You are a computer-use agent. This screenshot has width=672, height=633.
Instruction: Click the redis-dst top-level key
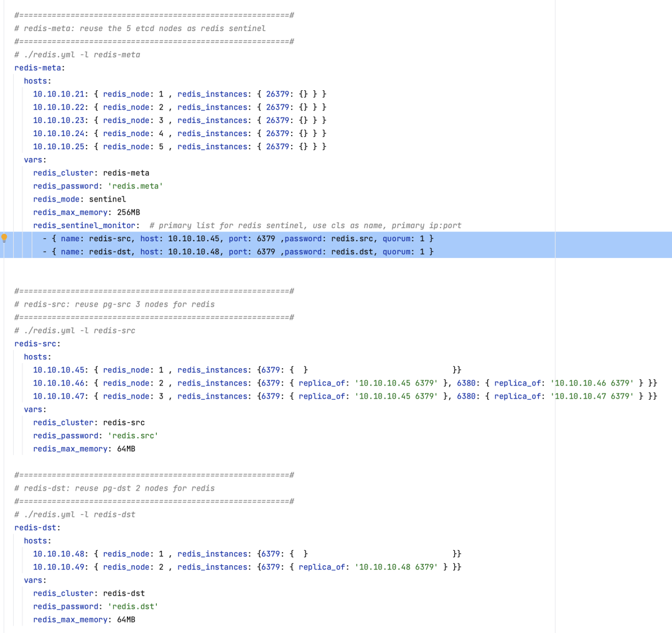click(x=35, y=527)
